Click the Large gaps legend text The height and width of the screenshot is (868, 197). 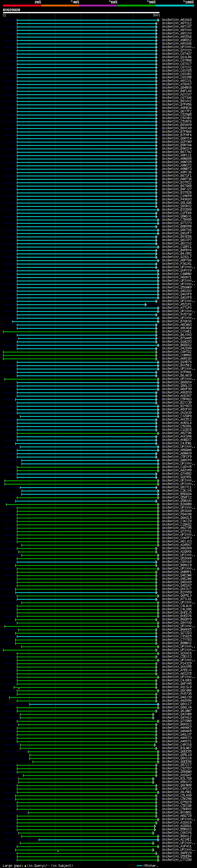(13, 866)
